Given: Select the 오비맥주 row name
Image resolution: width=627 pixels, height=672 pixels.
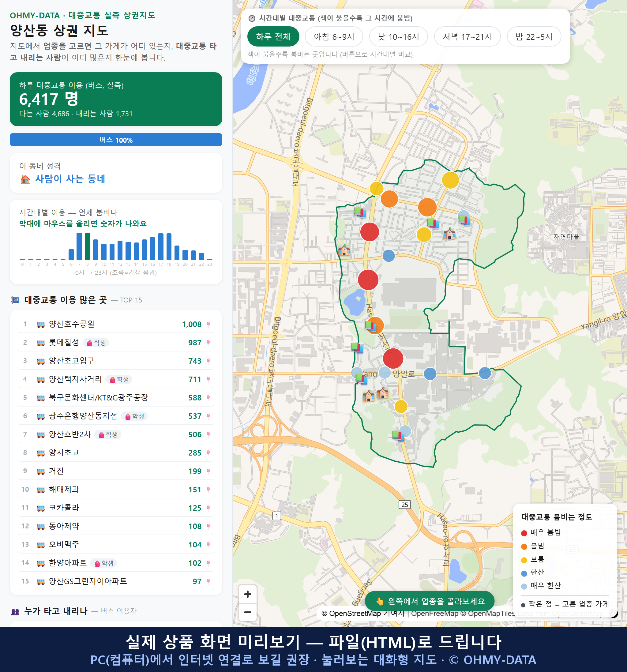Looking at the screenshot, I should (64, 545).
